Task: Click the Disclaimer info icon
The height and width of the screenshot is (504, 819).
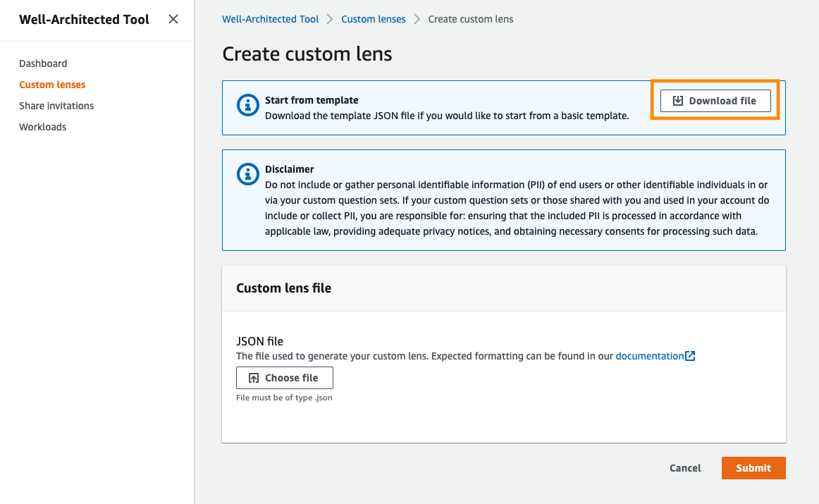Action: (x=248, y=175)
